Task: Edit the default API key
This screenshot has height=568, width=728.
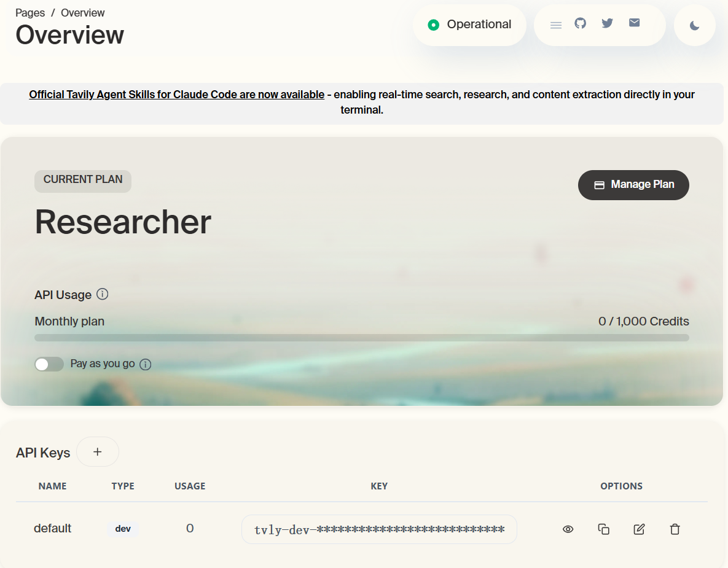Action: point(640,529)
